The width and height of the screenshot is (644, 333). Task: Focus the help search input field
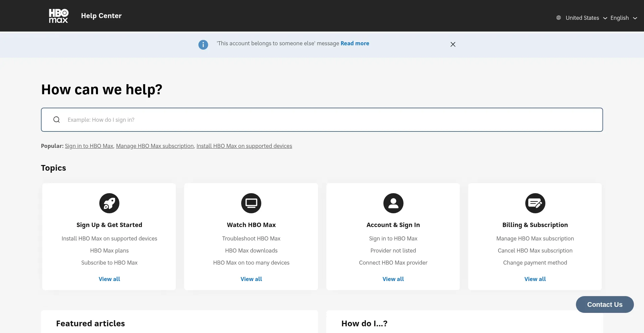point(322,120)
